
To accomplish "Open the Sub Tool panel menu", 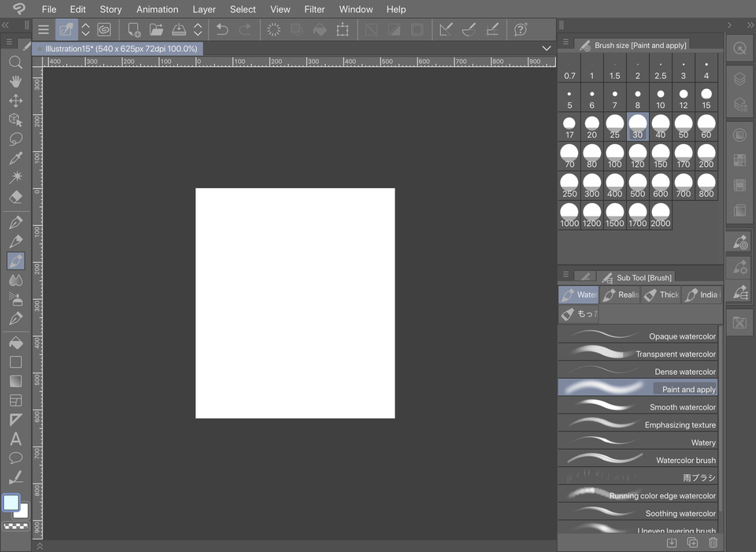I will click(565, 274).
